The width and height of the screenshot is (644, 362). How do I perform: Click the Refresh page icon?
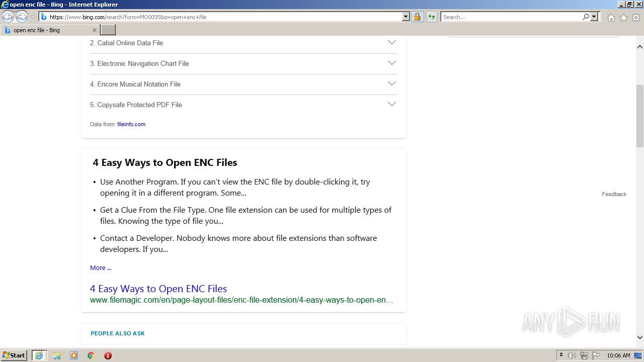432,17
